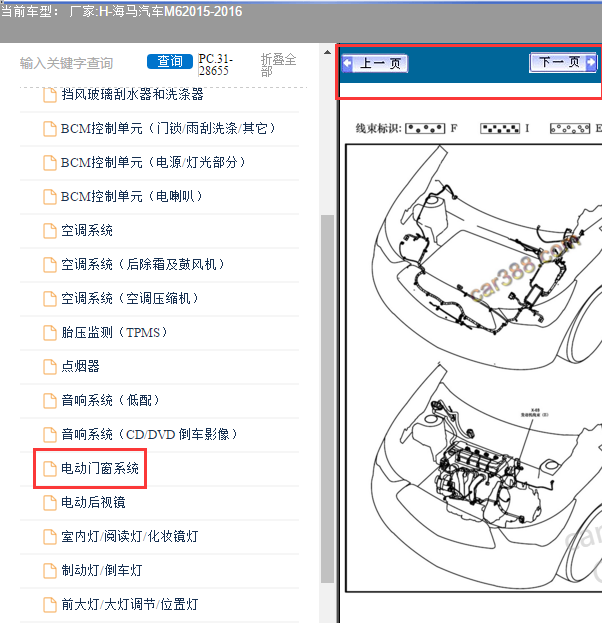This screenshot has height=623, width=602.
Task: Open BCM控制单元（电源/灯光部分） entry
Action: pos(153,163)
